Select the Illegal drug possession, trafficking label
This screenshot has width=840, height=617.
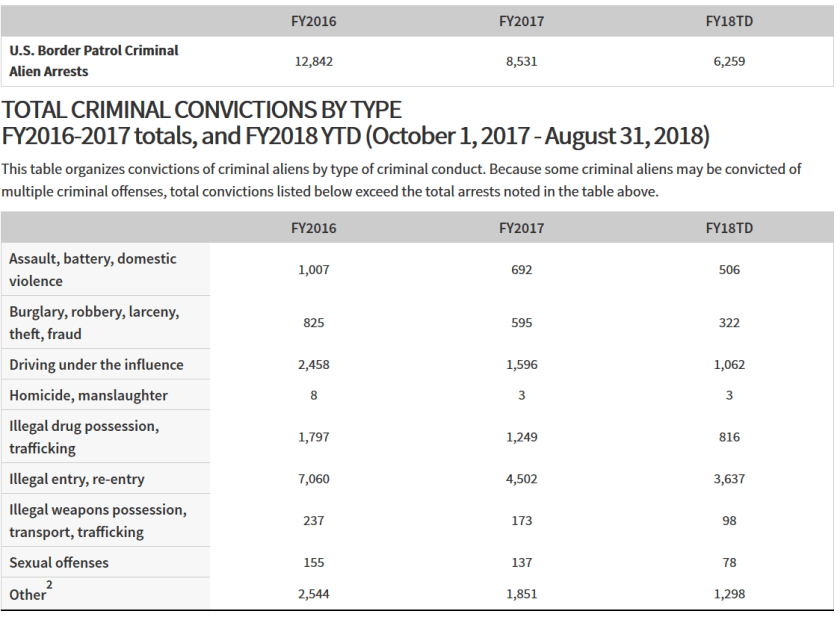click(84, 437)
